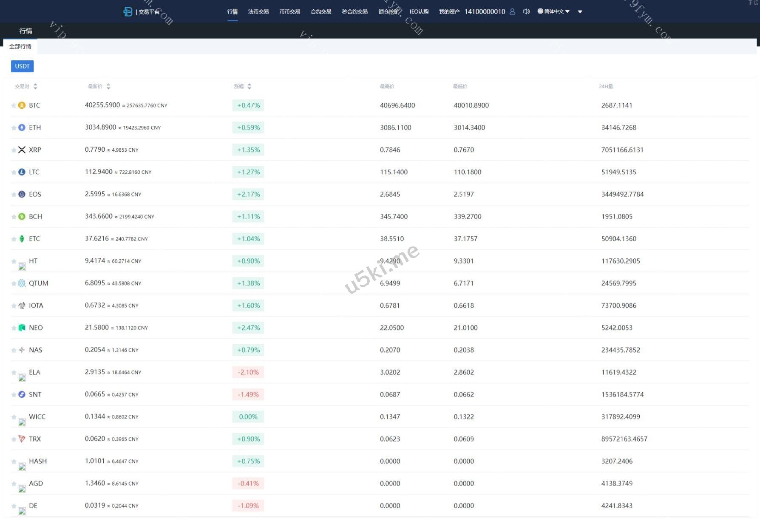Open the user profile icon

[512, 11]
